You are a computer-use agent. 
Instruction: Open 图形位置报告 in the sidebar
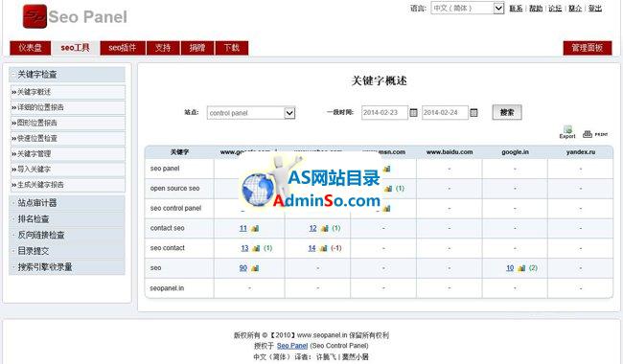pyautogui.click(x=67, y=123)
